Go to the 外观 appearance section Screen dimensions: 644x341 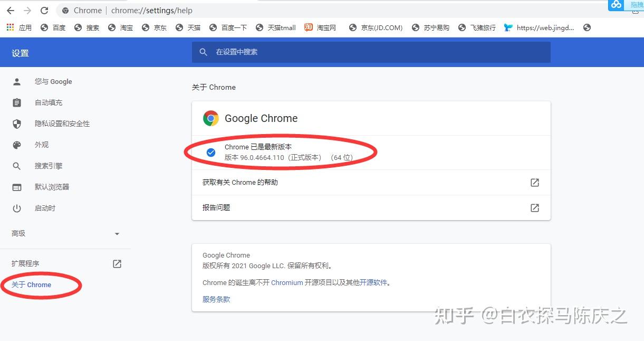click(x=42, y=145)
